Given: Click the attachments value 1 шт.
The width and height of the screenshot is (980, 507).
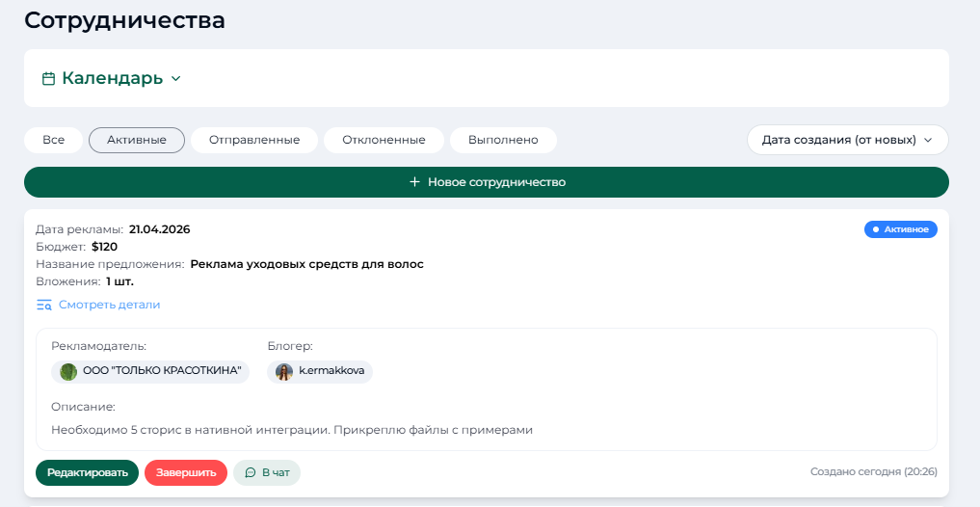Looking at the screenshot, I should coord(120,282).
